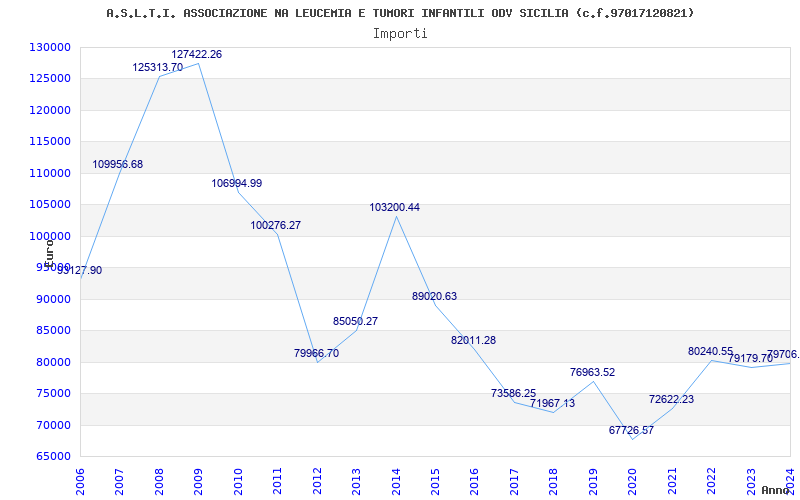Click the Anno axis title
800x500 pixels.
point(774,490)
